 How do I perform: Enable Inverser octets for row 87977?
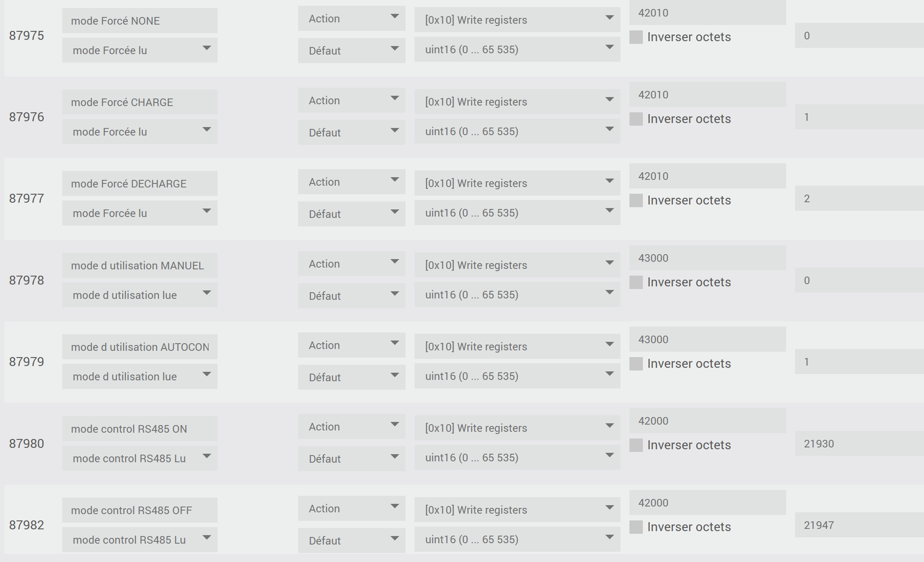(x=636, y=200)
